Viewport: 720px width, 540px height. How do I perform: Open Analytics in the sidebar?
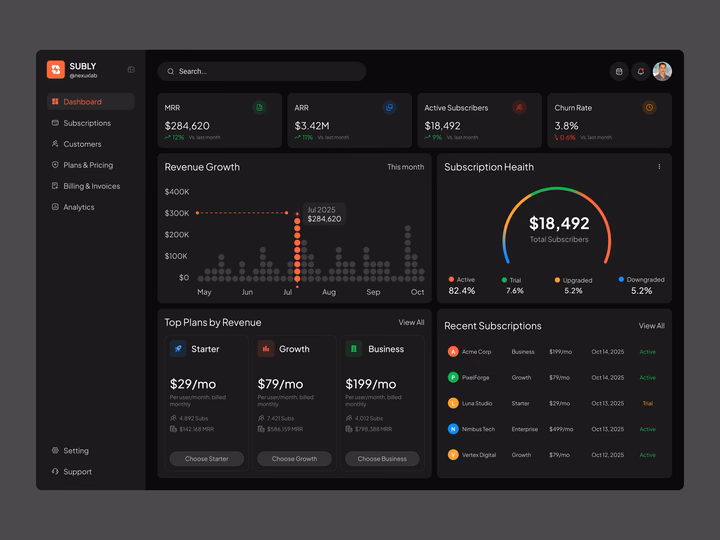click(79, 207)
